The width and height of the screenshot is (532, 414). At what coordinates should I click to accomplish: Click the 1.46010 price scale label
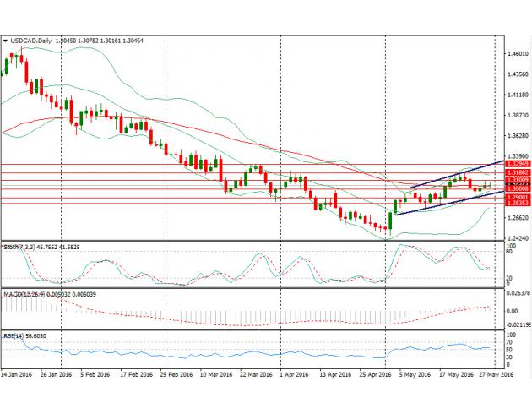[514, 54]
